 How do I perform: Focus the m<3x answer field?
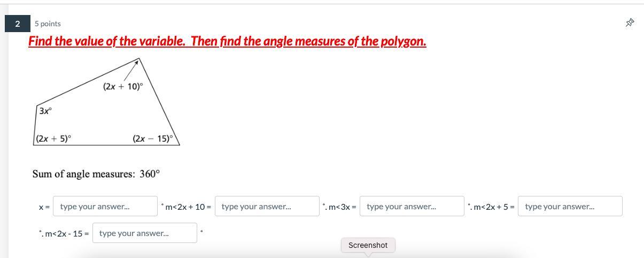tap(412, 207)
